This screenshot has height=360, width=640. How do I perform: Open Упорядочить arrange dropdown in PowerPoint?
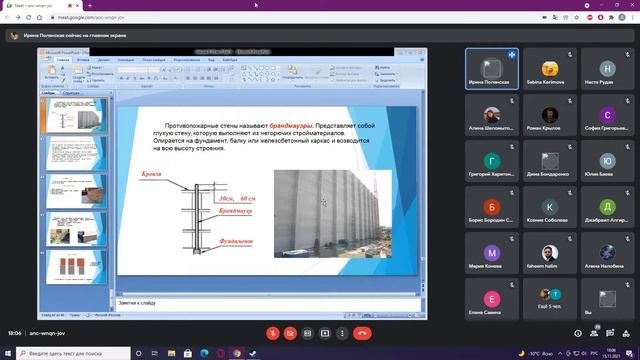(292, 72)
